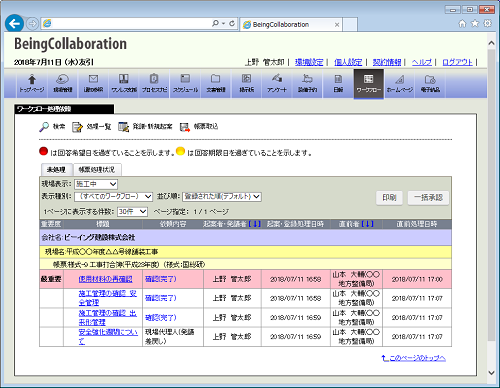Open the スケジュール toolbar icon
Image resolution: width=500 pixels, height=388 pixels.
point(185,83)
